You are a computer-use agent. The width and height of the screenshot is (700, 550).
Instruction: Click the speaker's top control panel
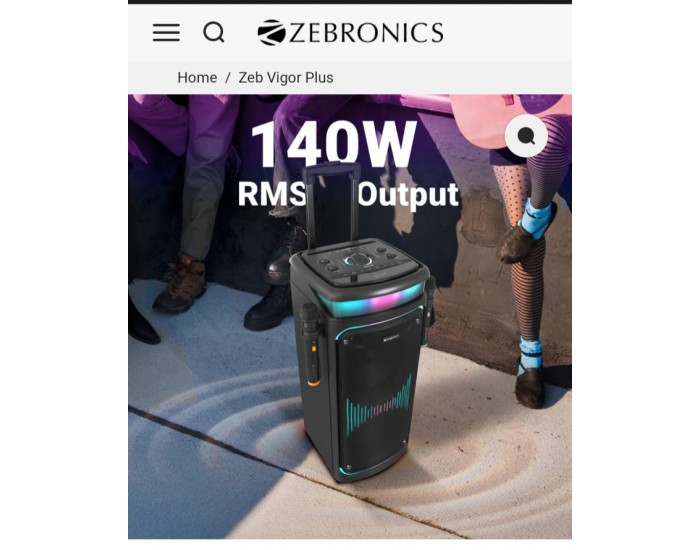coord(361,261)
